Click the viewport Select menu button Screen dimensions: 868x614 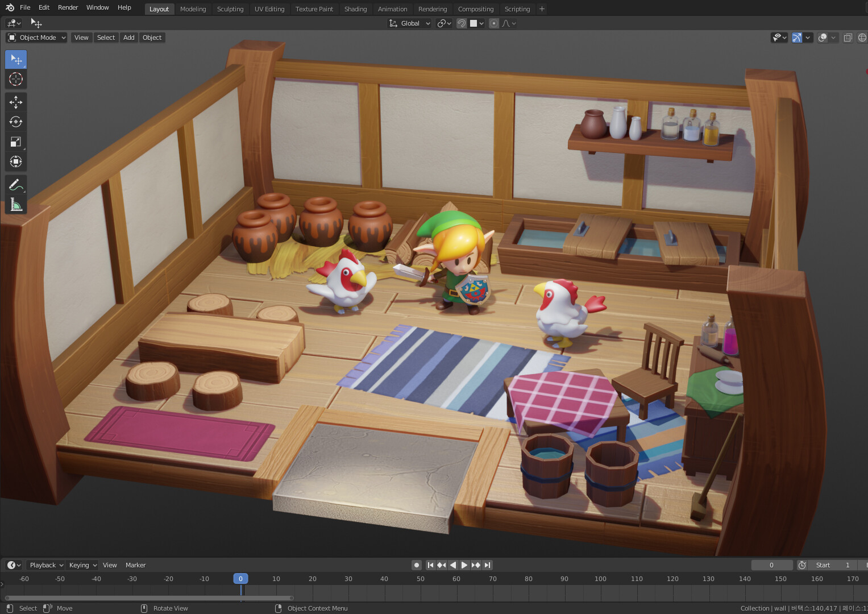pos(106,38)
